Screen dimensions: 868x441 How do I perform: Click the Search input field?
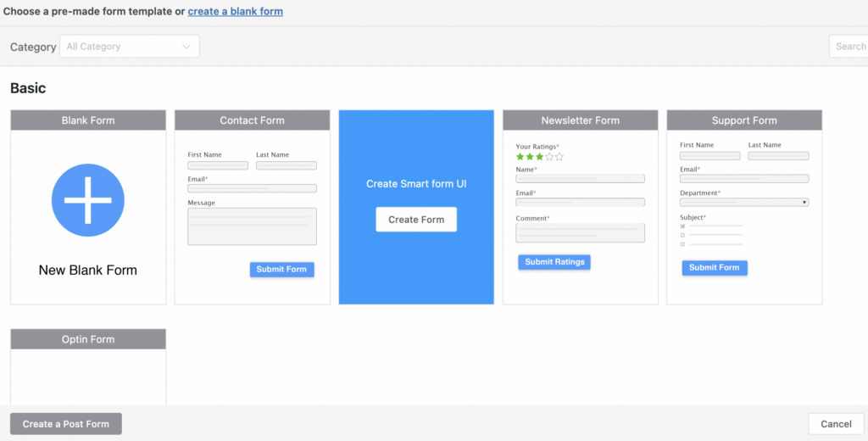tap(849, 47)
